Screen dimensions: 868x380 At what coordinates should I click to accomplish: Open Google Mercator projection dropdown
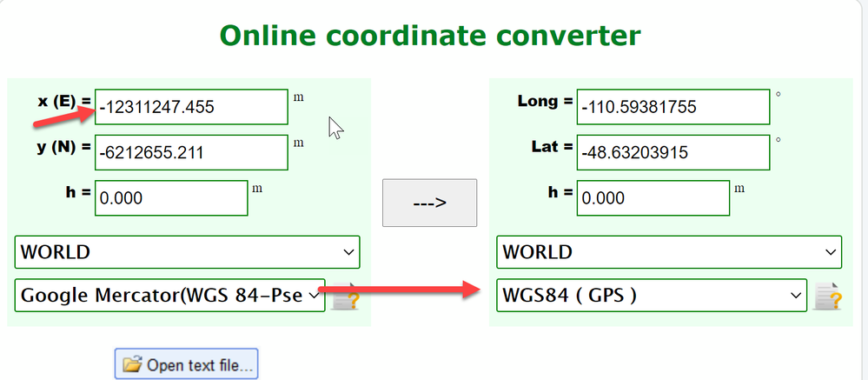coord(170,296)
